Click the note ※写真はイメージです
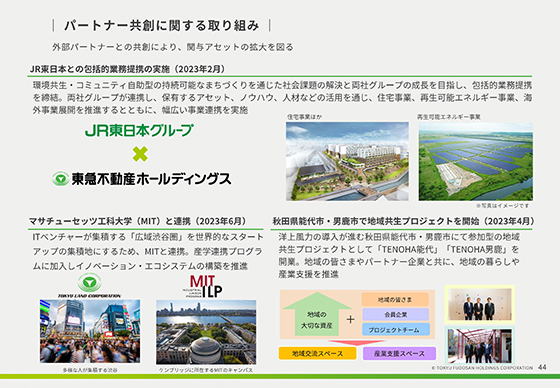This screenshot has width=560, height=388. [502, 206]
